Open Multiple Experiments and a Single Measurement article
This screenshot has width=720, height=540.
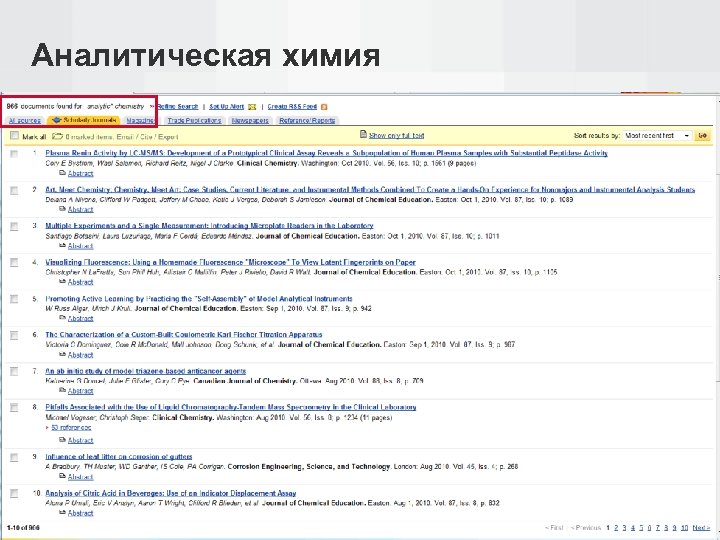(x=209, y=225)
